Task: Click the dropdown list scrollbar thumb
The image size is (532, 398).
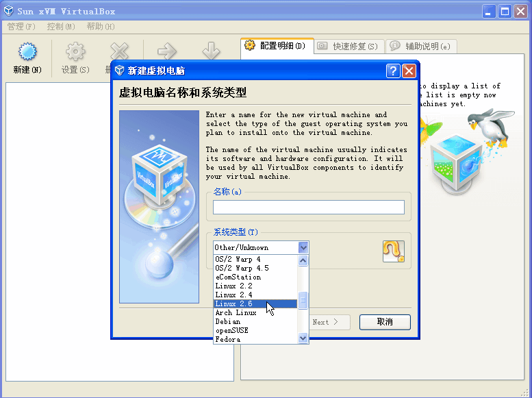Action: click(x=303, y=300)
